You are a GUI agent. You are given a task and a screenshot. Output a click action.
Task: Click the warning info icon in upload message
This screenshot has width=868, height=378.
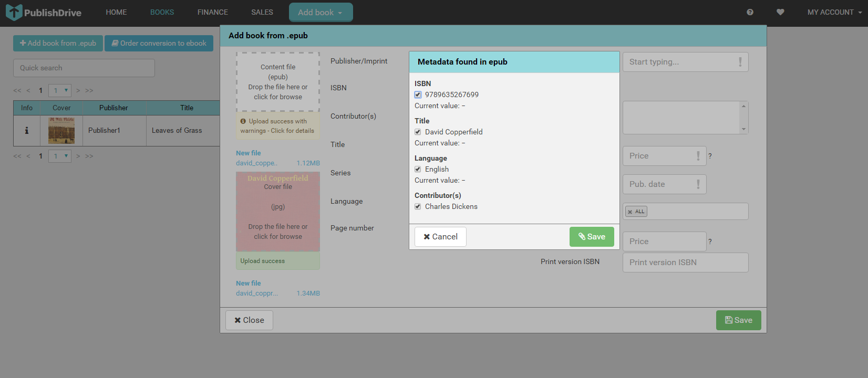tap(243, 121)
